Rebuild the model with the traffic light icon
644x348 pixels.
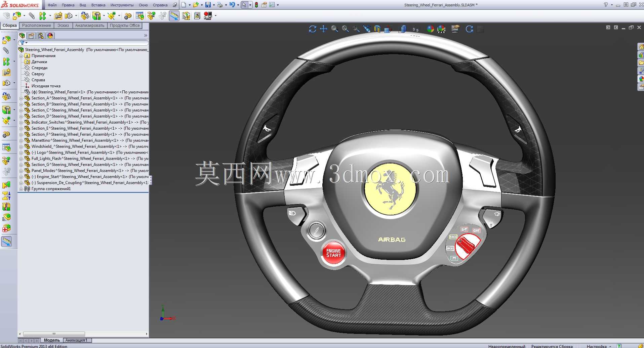256,5
